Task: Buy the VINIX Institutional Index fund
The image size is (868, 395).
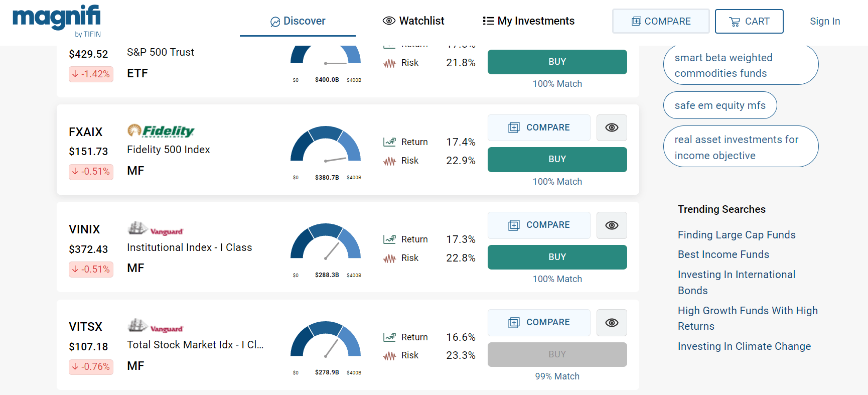Action: click(x=557, y=257)
